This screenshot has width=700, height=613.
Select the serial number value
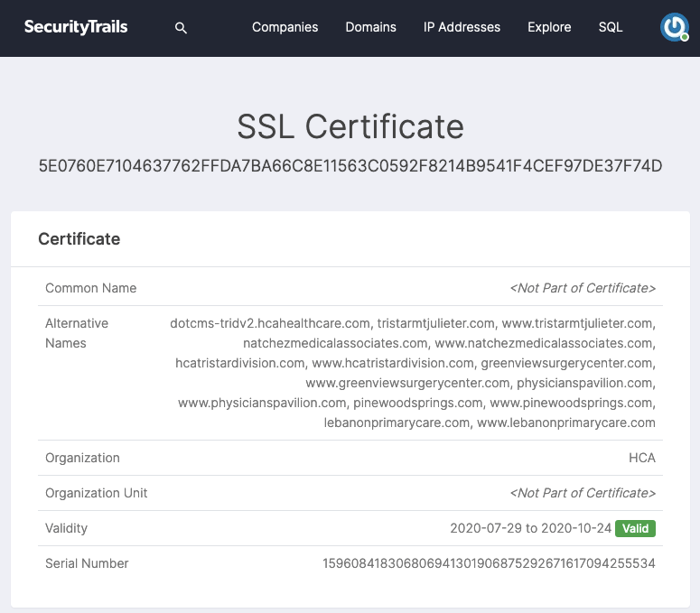point(489,563)
